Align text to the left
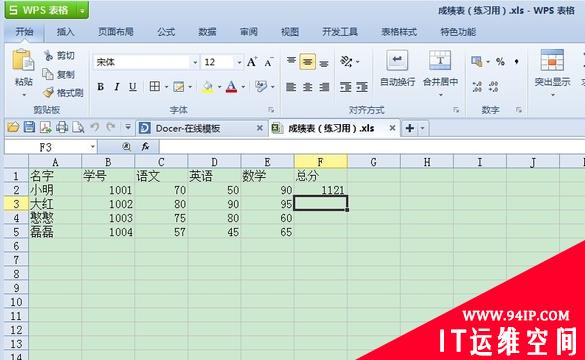Screen dimensions: 585x360 pos(291,87)
